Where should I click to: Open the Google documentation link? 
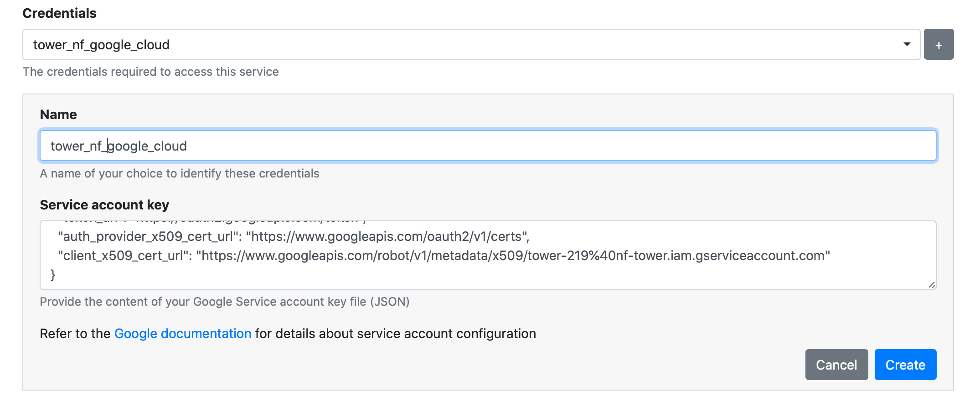tap(182, 334)
